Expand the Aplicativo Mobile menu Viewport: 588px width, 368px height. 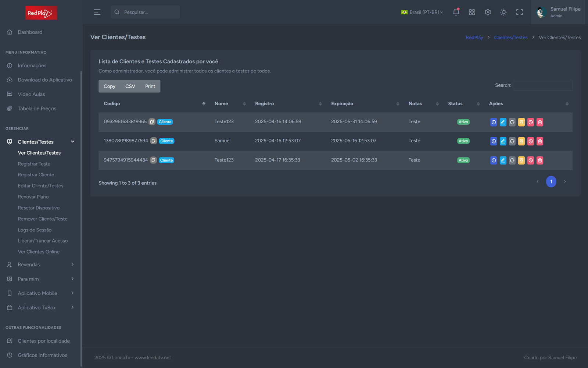pyautogui.click(x=41, y=293)
